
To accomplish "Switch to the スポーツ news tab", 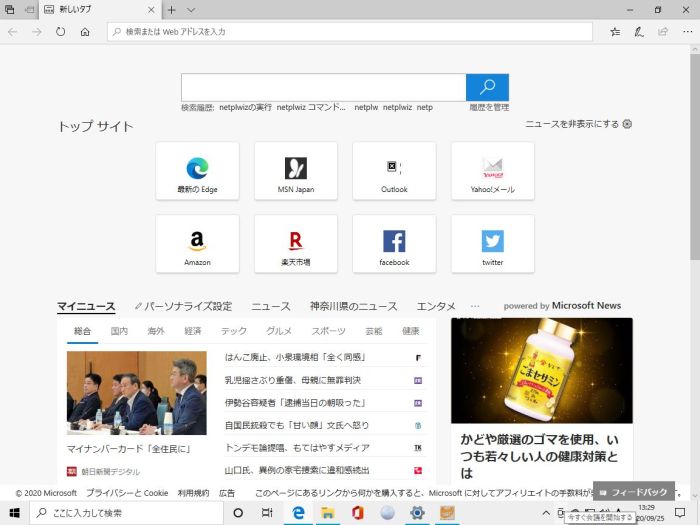I will tap(328, 331).
